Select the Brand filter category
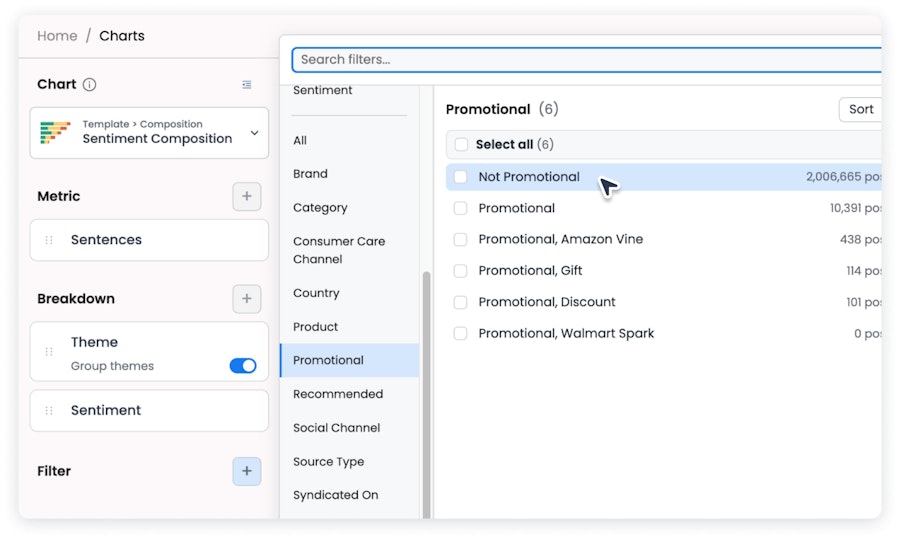900x540 pixels. [310, 174]
